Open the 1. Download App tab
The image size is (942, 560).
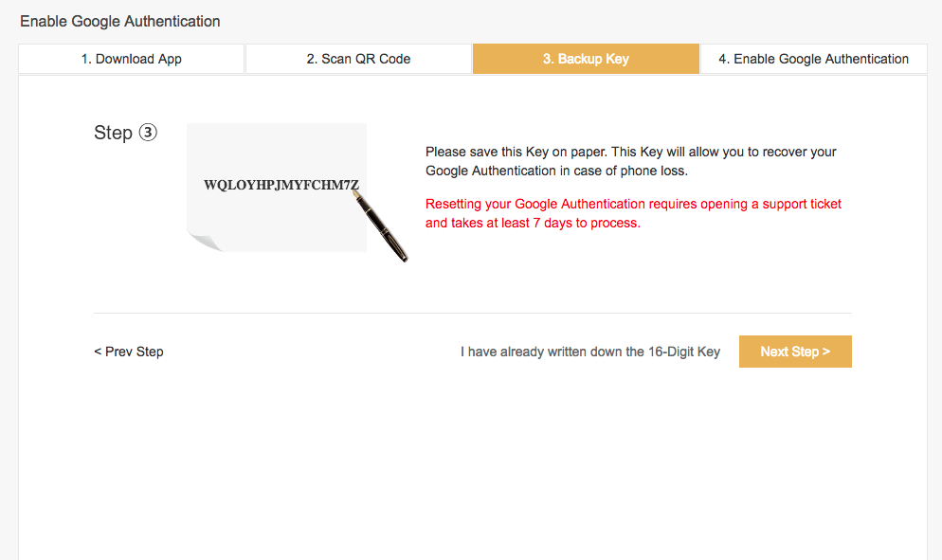tap(131, 59)
